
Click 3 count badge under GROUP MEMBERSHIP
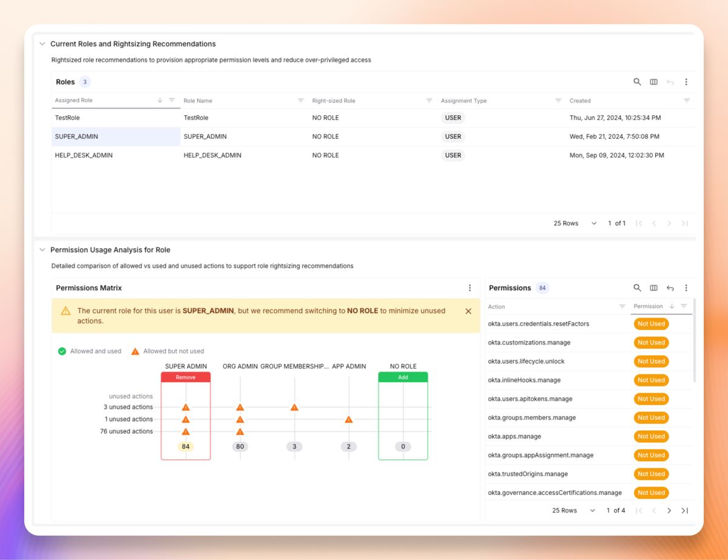coord(294,447)
